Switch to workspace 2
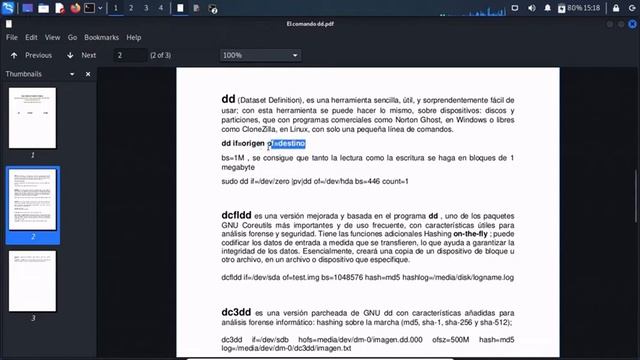Viewport: 640px width, 360px height. pos(131,8)
